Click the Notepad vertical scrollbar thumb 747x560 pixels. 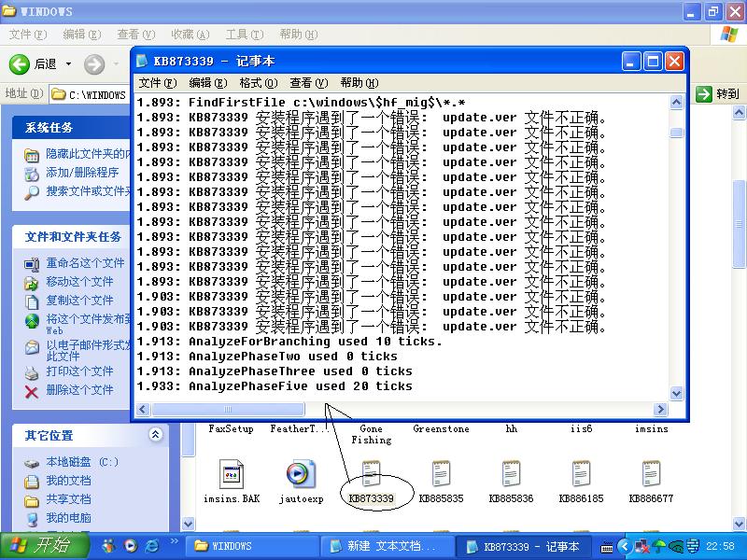pyautogui.click(x=676, y=133)
